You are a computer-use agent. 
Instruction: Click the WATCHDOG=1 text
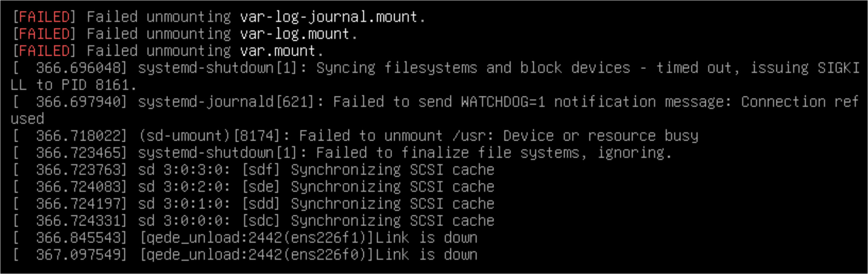pos(503,102)
